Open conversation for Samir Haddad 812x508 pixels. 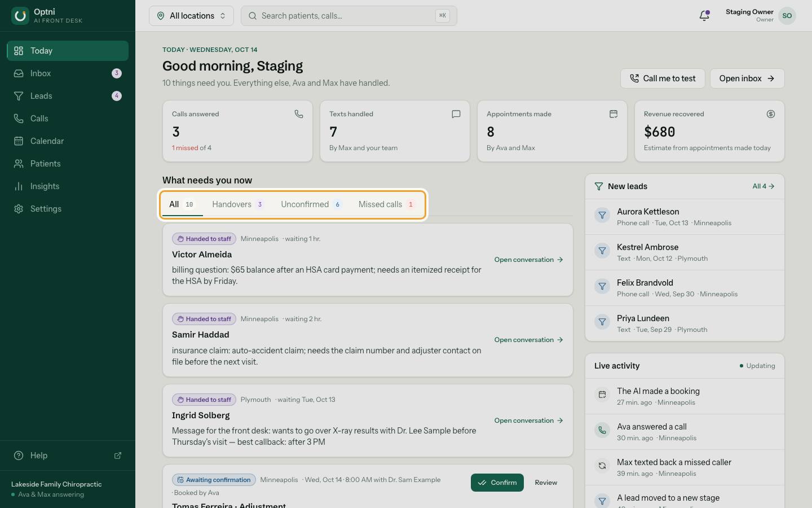click(x=529, y=340)
